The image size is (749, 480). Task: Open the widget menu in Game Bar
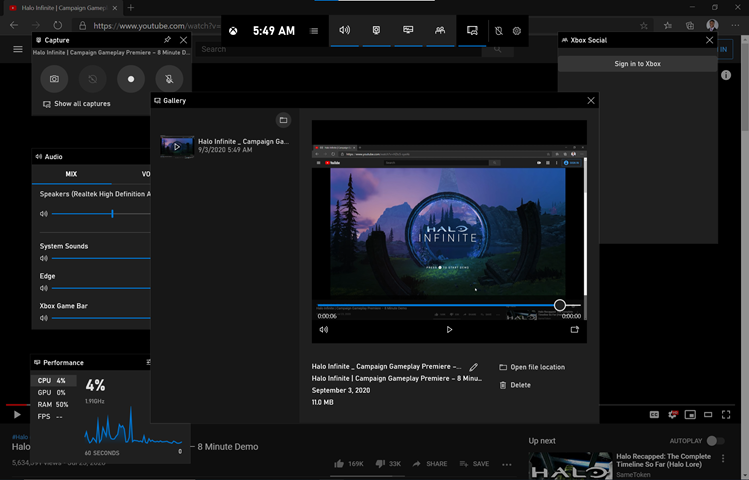pos(314,31)
